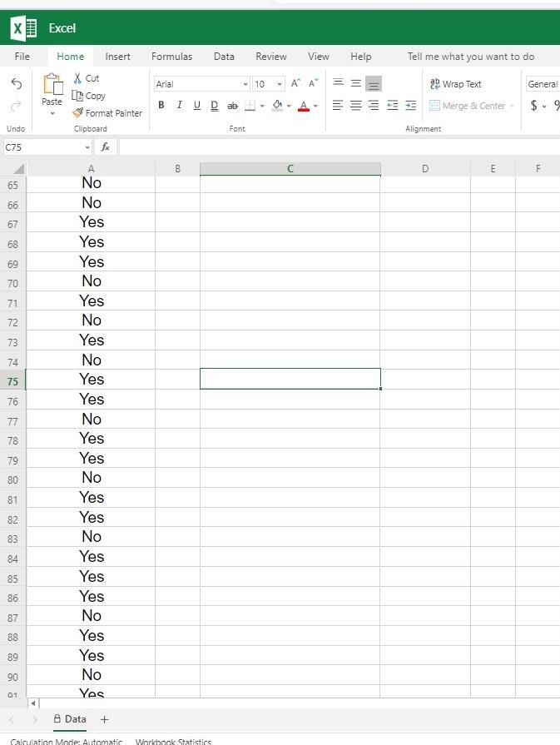This screenshot has height=745, width=560.
Task: Toggle italic formatting
Action: click(x=179, y=105)
